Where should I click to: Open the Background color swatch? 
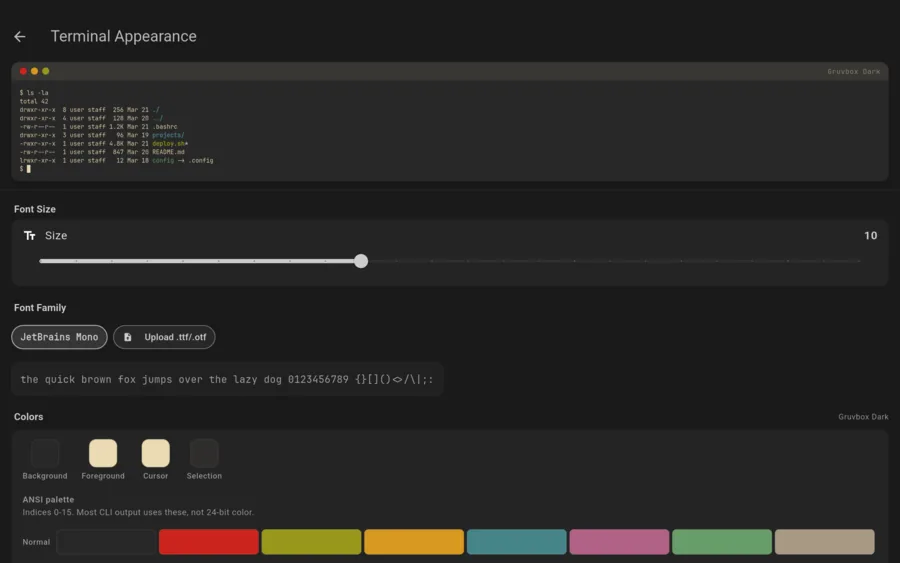point(45,453)
